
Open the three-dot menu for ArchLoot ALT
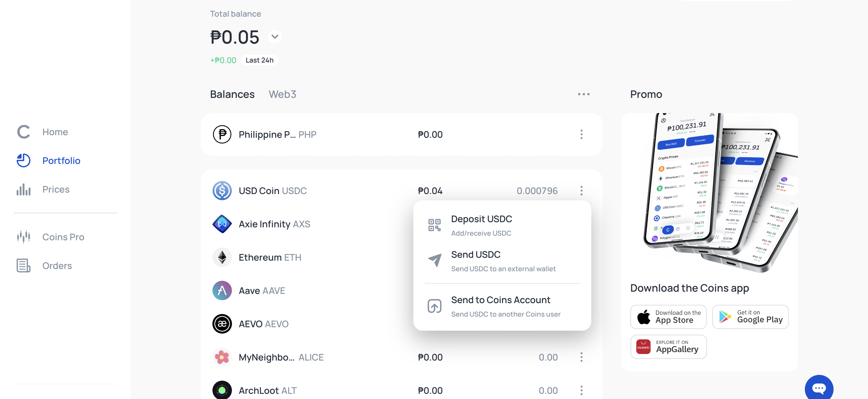[x=581, y=391]
